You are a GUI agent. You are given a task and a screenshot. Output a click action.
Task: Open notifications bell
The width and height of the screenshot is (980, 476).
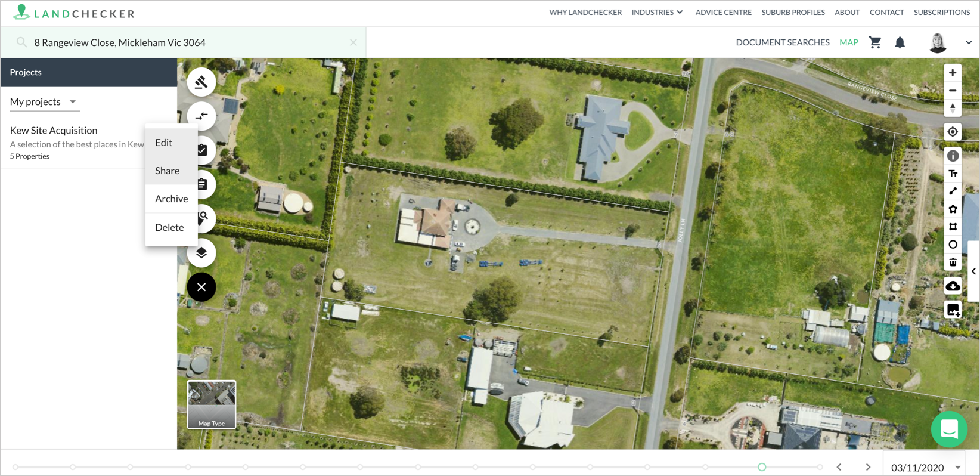[x=900, y=42]
